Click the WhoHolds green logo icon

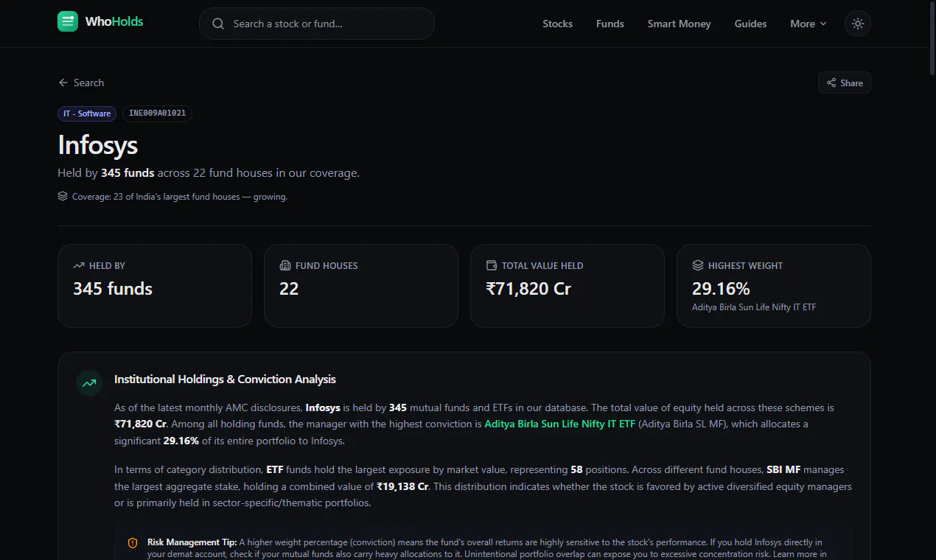tap(68, 22)
